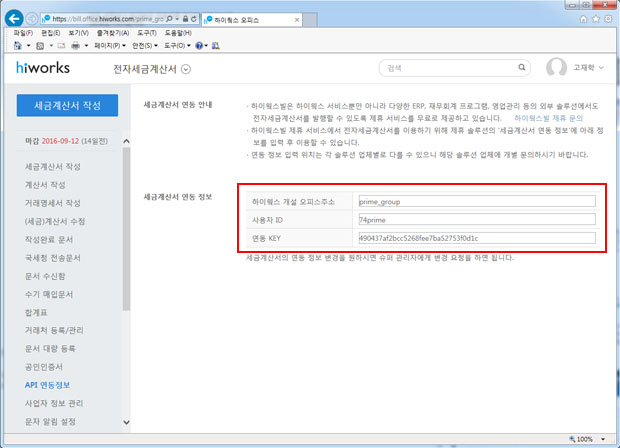Click the security lock icon in address bar
This screenshot has height=448, width=620.
tap(185, 19)
